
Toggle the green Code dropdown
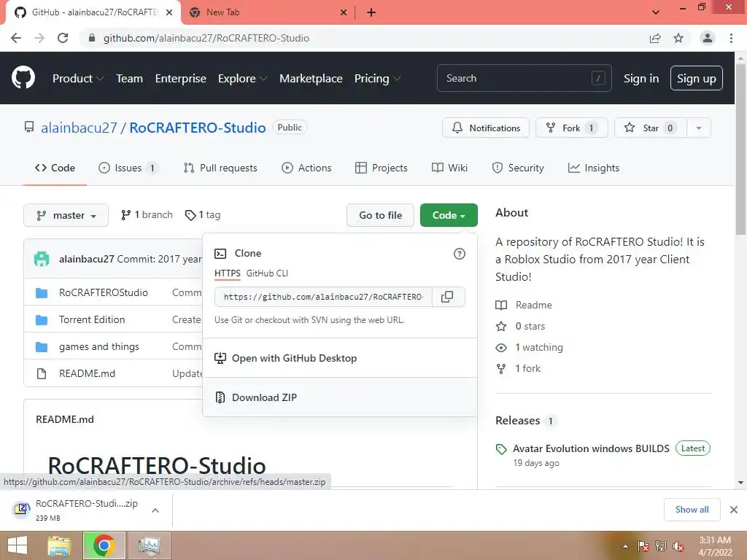click(x=449, y=215)
